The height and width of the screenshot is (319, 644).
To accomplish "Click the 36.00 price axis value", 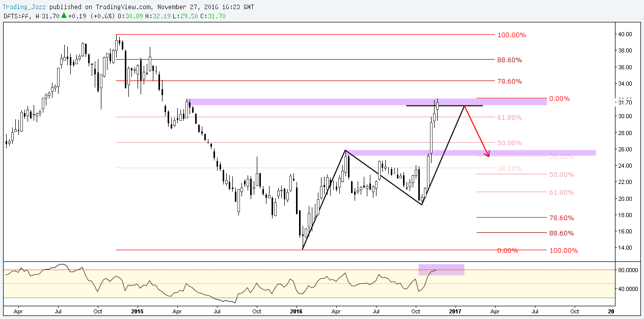I will coord(625,67).
